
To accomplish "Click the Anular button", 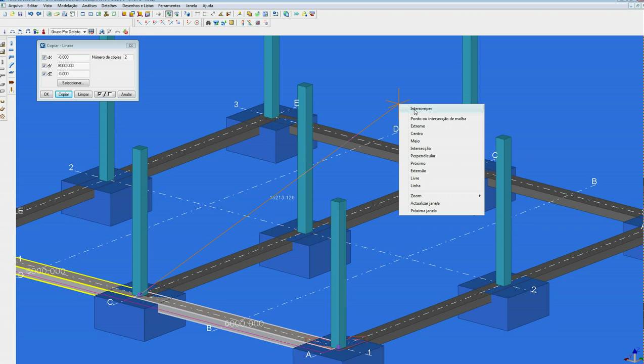I will [126, 94].
